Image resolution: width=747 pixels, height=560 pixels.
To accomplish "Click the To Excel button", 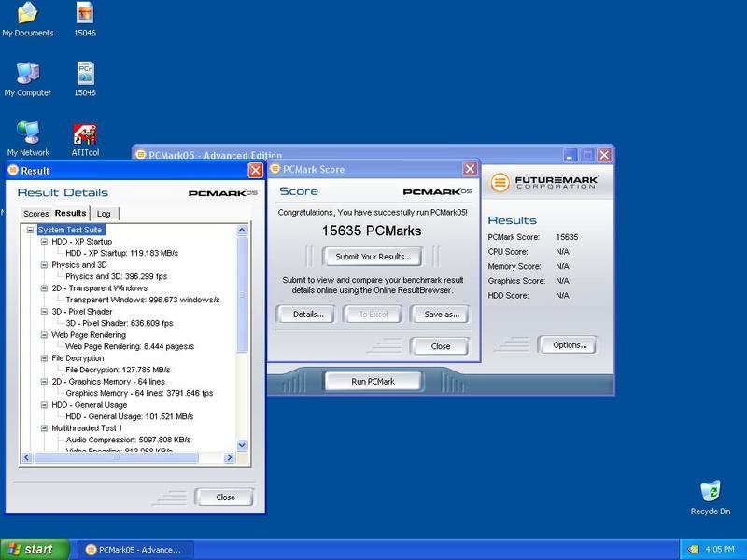I will tap(373, 315).
